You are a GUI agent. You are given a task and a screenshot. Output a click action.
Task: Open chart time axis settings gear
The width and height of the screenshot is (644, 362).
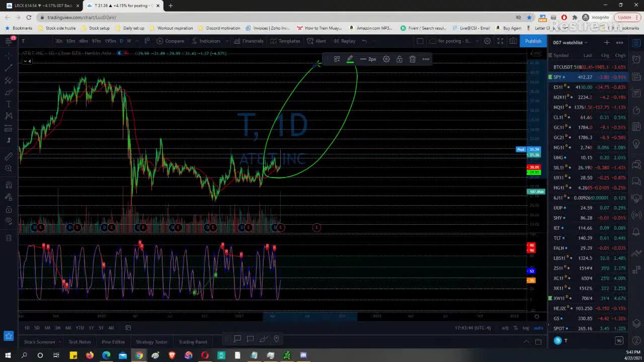[x=537, y=316]
